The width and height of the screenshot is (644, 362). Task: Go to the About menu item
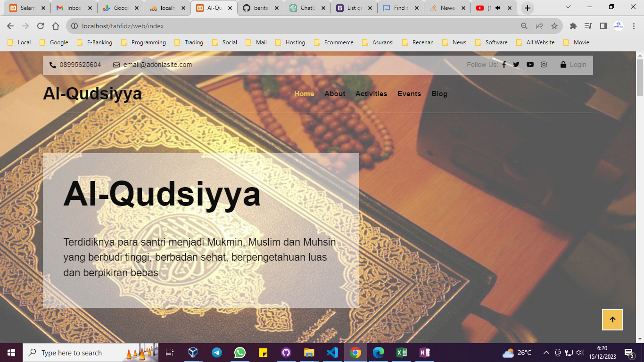(x=335, y=94)
